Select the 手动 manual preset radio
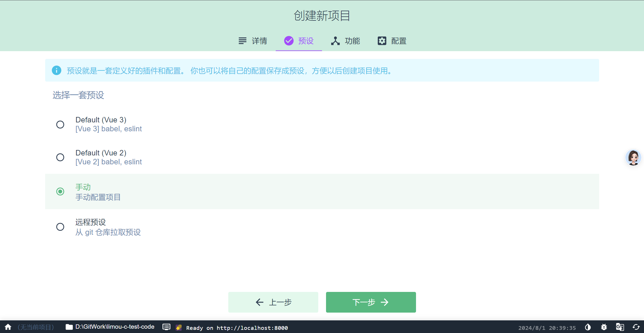This screenshot has width=644, height=333. pyautogui.click(x=60, y=191)
